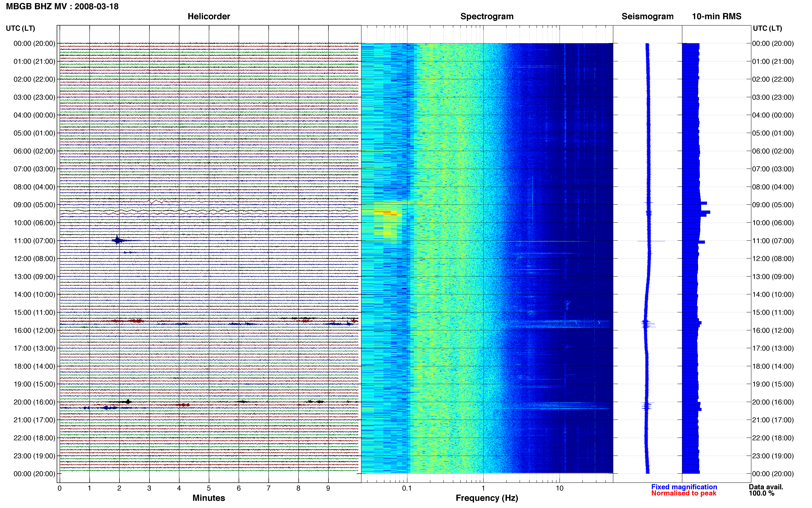This screenshot has width=812, height=508.
Task: Click the '01:00 (21:00)' label left of the Helicorder
Action: pyautogui.click(x=34, y=62)
